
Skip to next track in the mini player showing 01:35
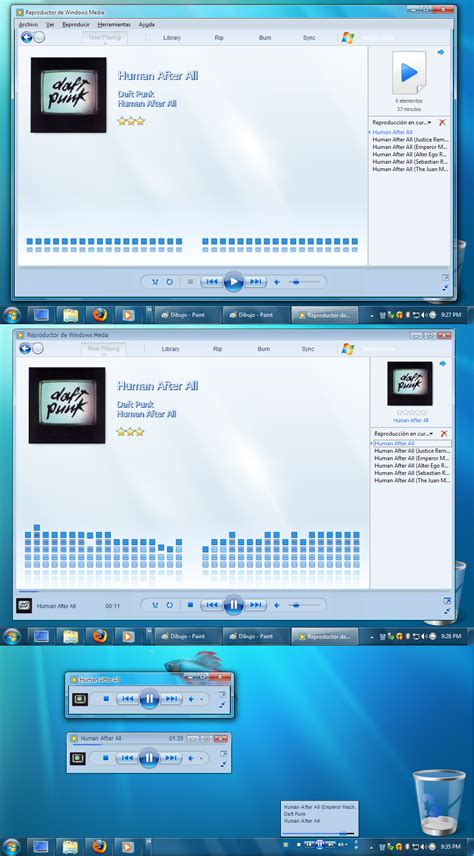pyautogui.click(x=170, y=758)
